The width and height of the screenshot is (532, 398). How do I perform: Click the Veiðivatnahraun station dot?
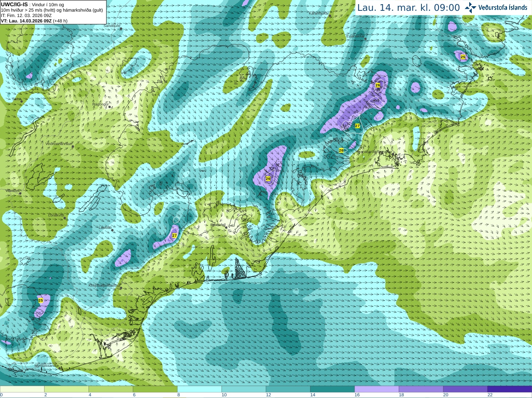click(x=73, y=146)
